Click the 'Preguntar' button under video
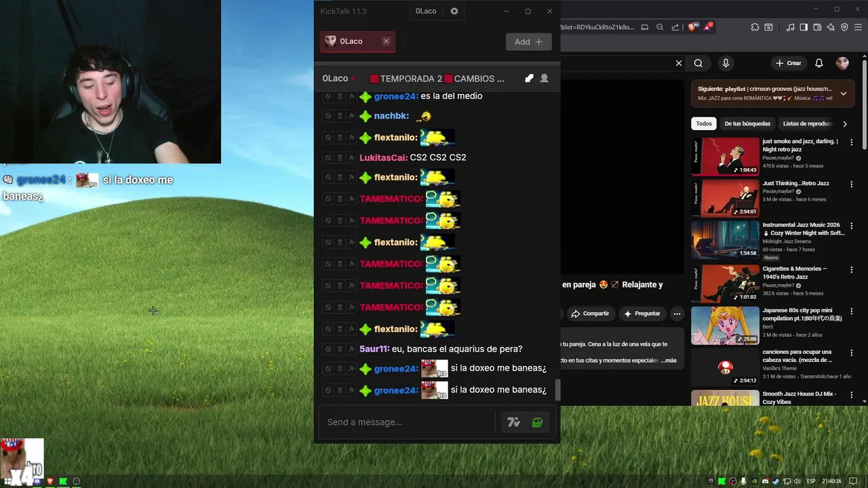868x488 pixels. 642,314
